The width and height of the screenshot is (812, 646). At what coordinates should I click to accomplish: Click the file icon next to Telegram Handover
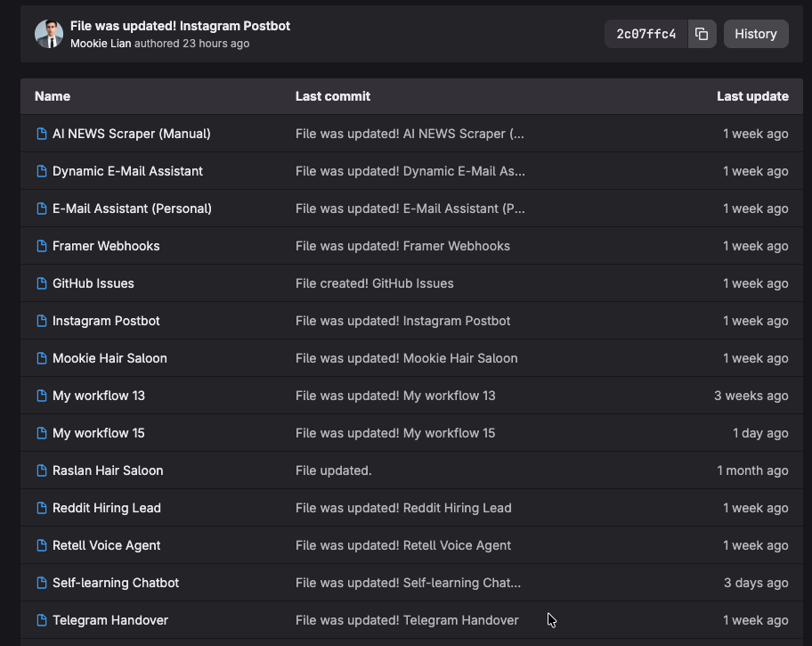41,620
